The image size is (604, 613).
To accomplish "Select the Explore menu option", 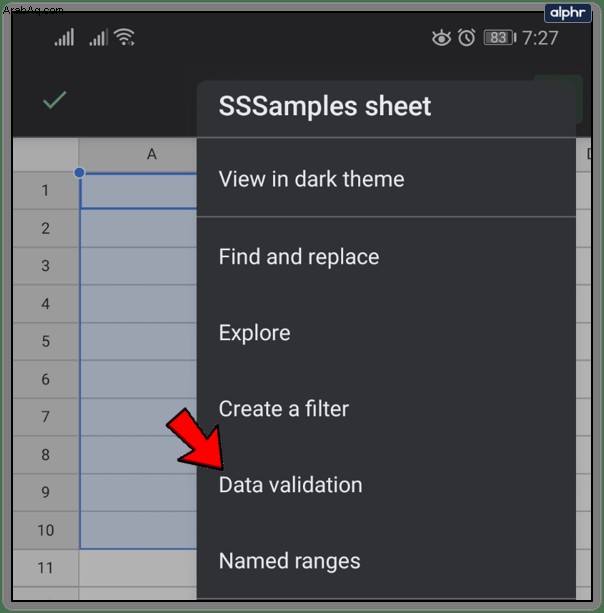I will click(x=255, y=333).
